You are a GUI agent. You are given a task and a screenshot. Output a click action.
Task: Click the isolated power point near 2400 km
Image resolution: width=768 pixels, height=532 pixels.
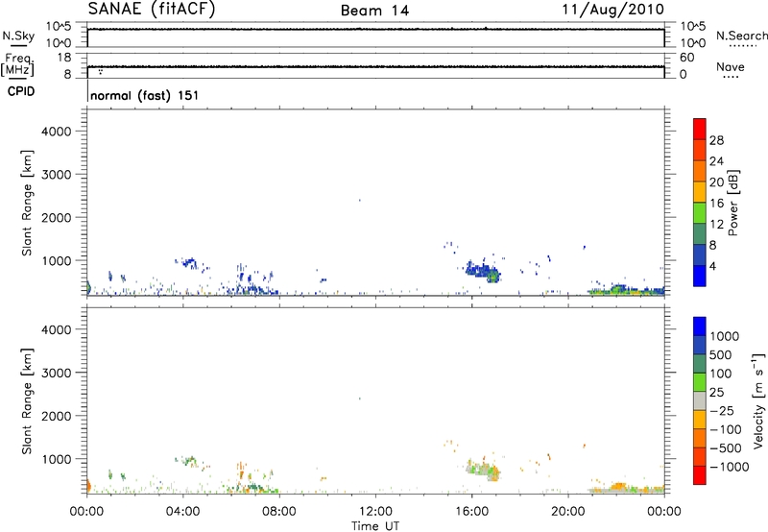coord(359,200)
